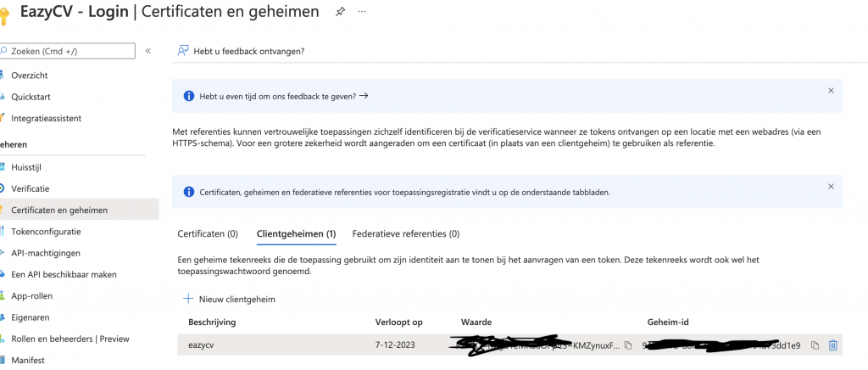Open Overzicht in the sidebar
Screen dimensions: 868x370
[30, 76]
